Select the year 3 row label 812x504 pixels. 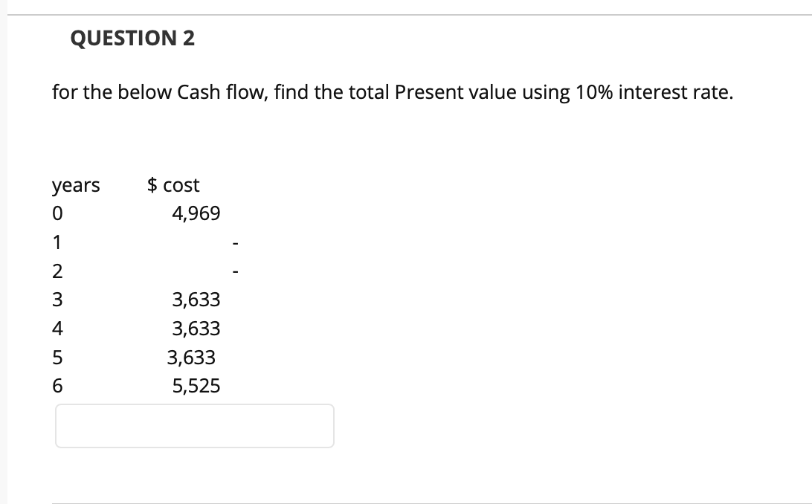click(x=57, y=300)
